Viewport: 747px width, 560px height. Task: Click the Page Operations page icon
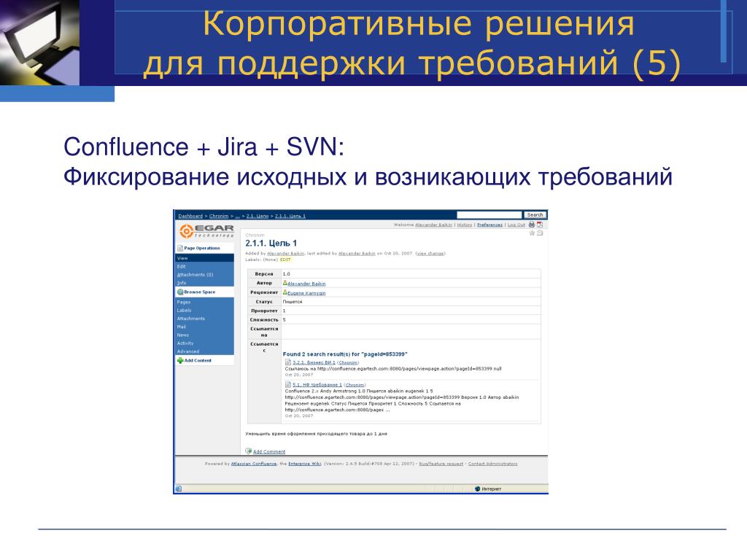[x=180, y=248]
